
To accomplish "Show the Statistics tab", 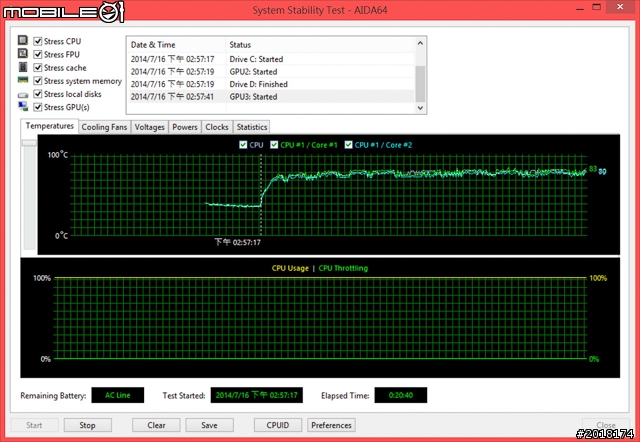I will (x=252, y=127).
